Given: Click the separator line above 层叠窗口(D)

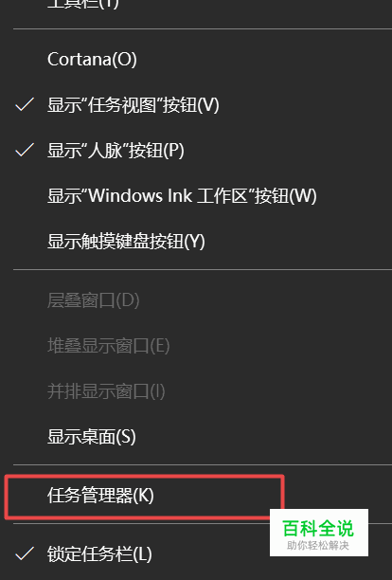Looking at the screenshot, I should pos(203,270).
